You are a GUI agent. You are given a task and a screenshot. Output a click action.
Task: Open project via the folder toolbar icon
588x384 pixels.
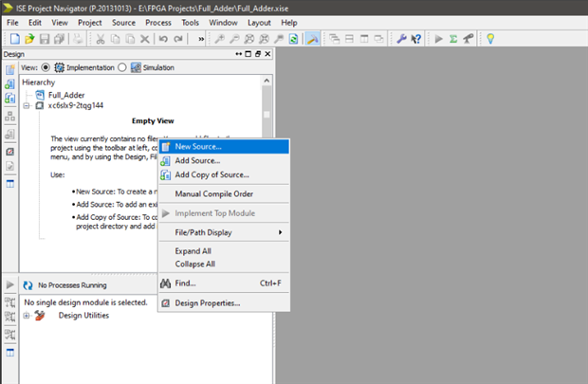coord(29,39)
